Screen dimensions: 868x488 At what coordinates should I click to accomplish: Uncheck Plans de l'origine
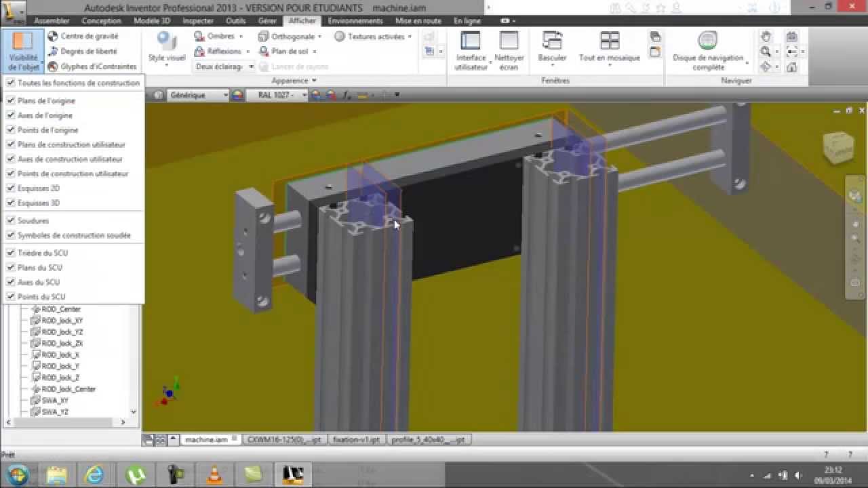pyautogui.click(x=11, y=100)
